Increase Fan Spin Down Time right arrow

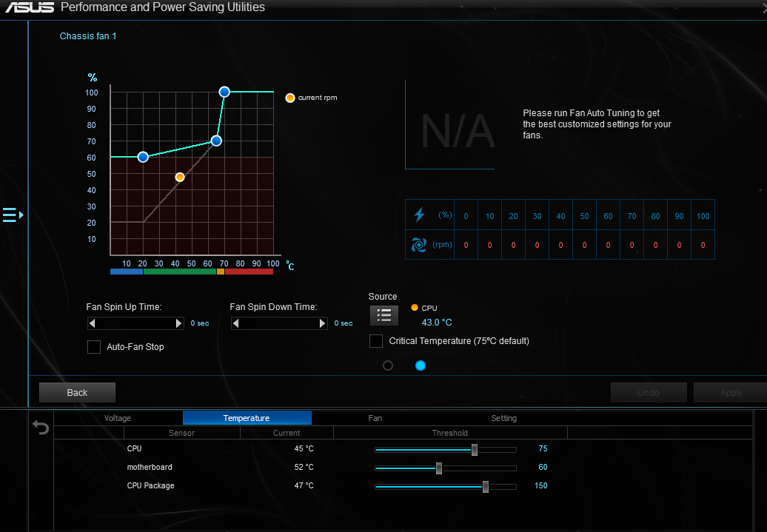(322, 323)
